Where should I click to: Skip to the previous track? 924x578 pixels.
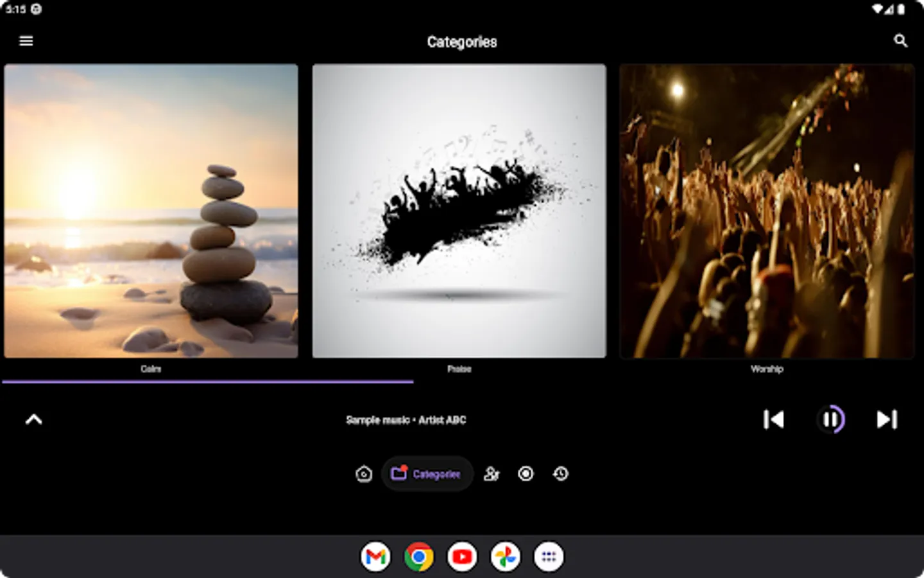[774, 419]
